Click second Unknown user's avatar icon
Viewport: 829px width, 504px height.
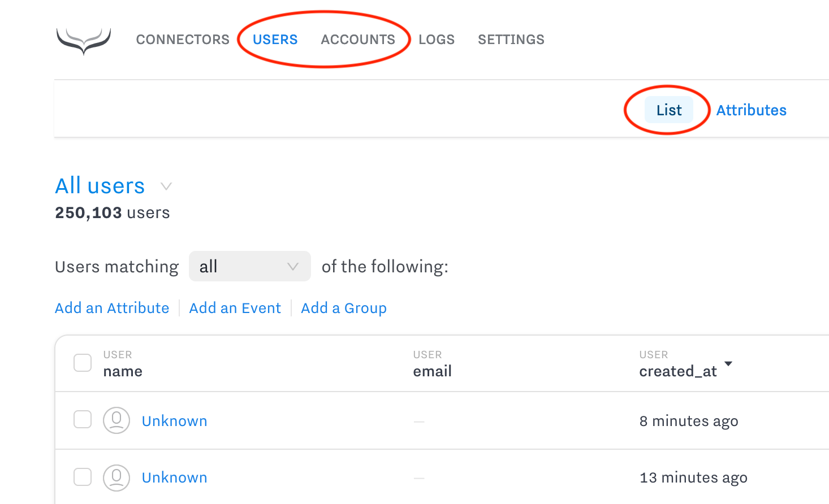116,477
